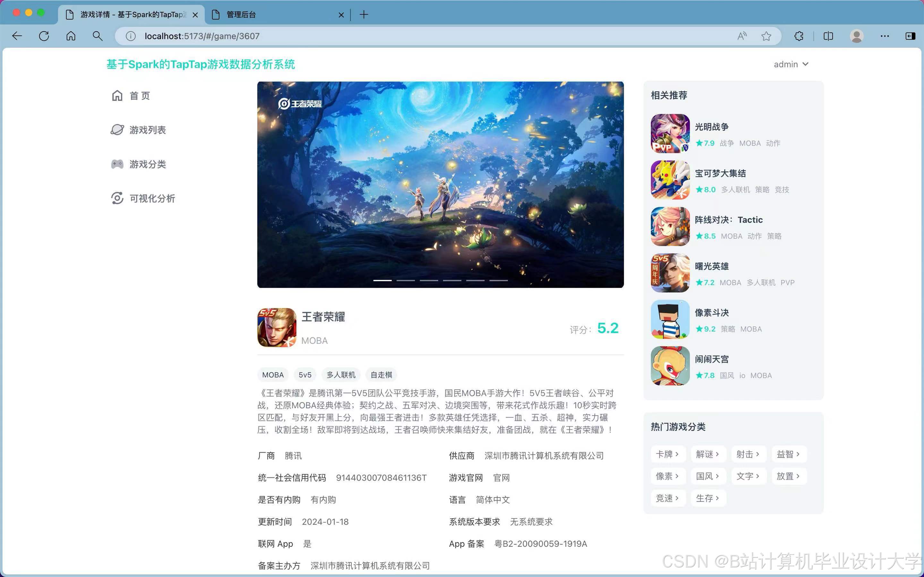Select the gamepad icon for 游戏分类
Screen dimensions: 924x577
click(117, 164)
